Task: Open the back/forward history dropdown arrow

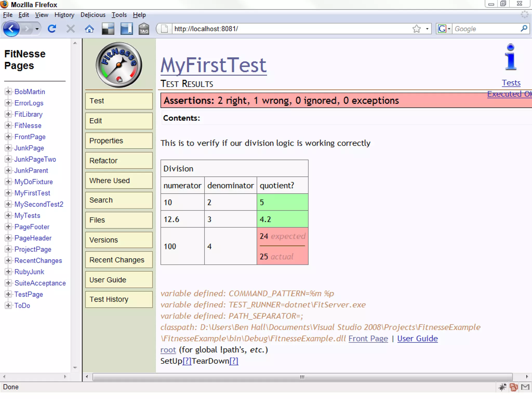Action: click(37, 29)
